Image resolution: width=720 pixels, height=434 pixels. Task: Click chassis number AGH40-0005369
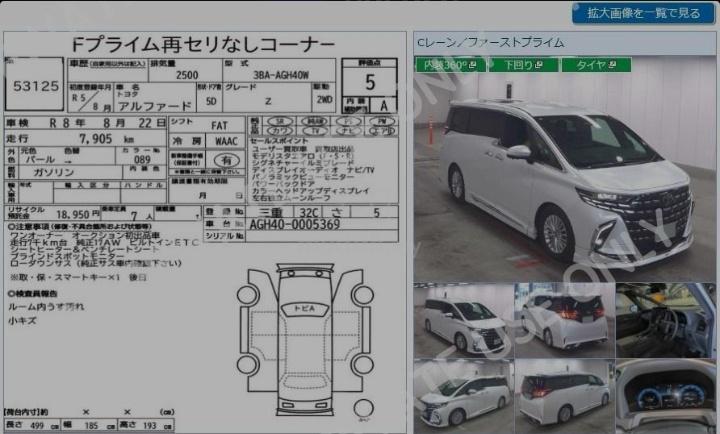coord(294,224)
